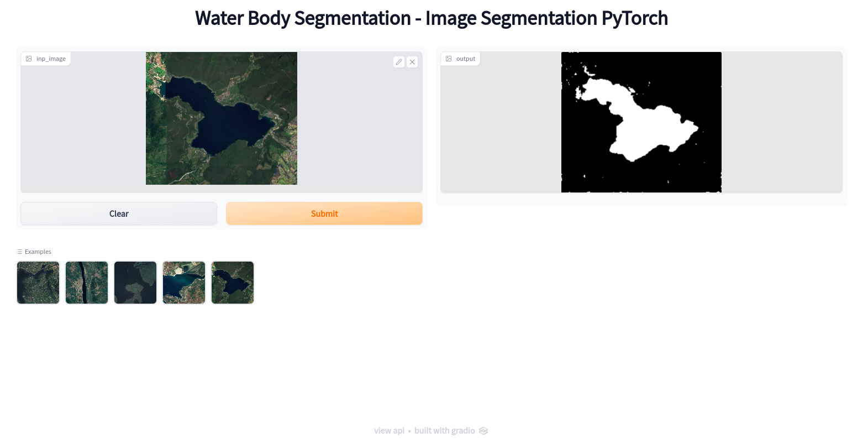The image size is (868, 443).
Task: Click the inp_image label text
Action: [x=51, y=59]
